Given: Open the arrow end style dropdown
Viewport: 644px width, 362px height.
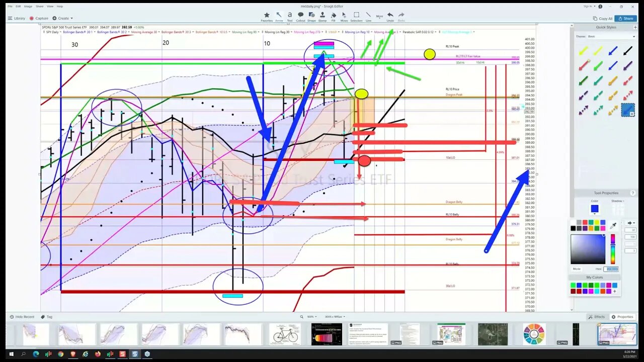Looking at the screenshot, I should (631, 223).
